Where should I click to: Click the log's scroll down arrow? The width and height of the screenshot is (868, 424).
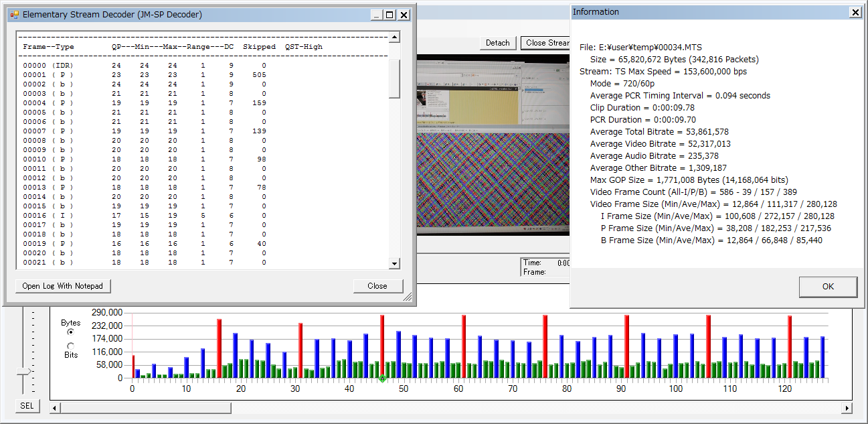pyautogui.click(x=394, y=264)
